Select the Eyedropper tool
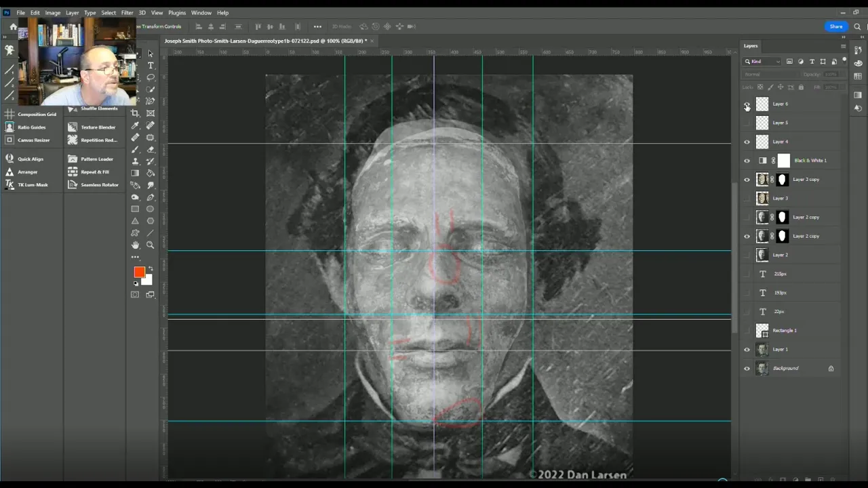Screen dimensions: 868x488 (x=135, y=125)
